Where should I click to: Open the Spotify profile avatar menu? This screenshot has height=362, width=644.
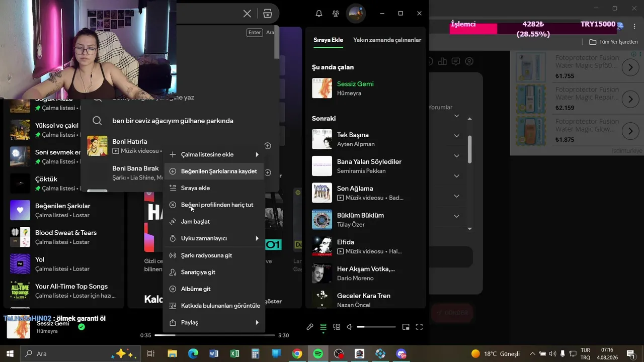click(x=356, y=14)
